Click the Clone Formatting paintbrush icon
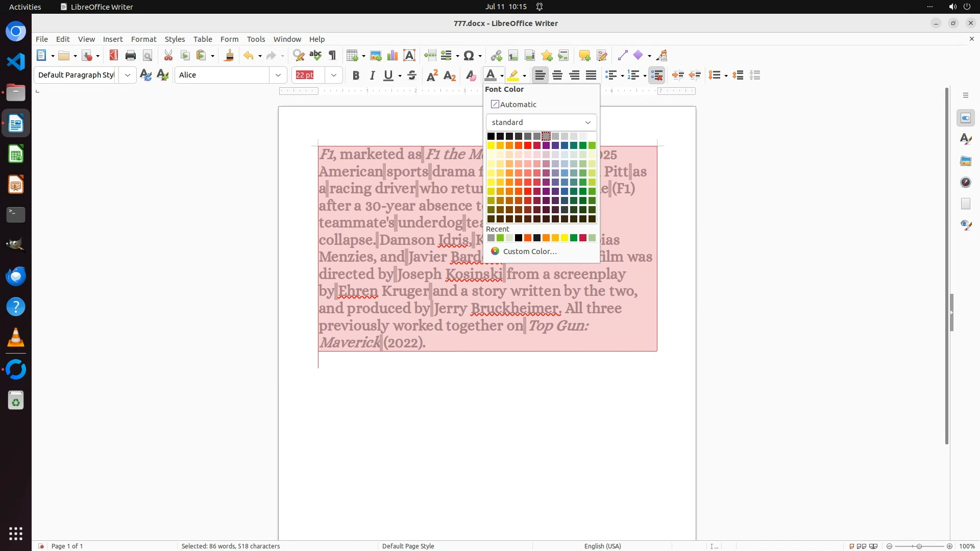The width and height of the screenshot is (980, 551). [229, 56]
